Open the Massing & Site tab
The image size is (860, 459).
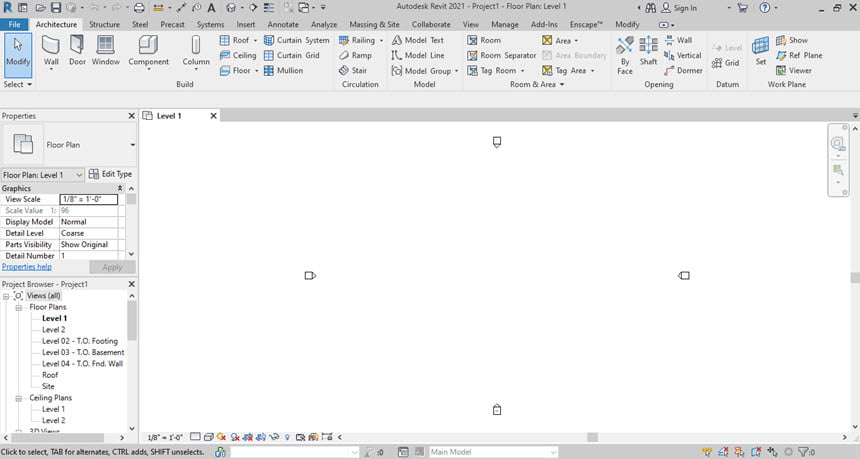pos(374,25)
